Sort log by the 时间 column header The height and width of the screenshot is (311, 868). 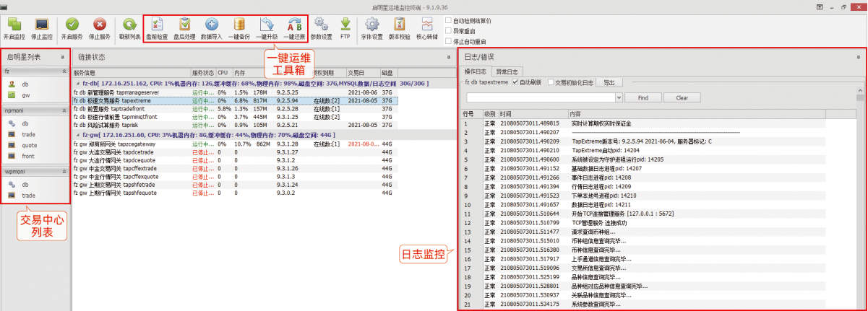(533, 113)
